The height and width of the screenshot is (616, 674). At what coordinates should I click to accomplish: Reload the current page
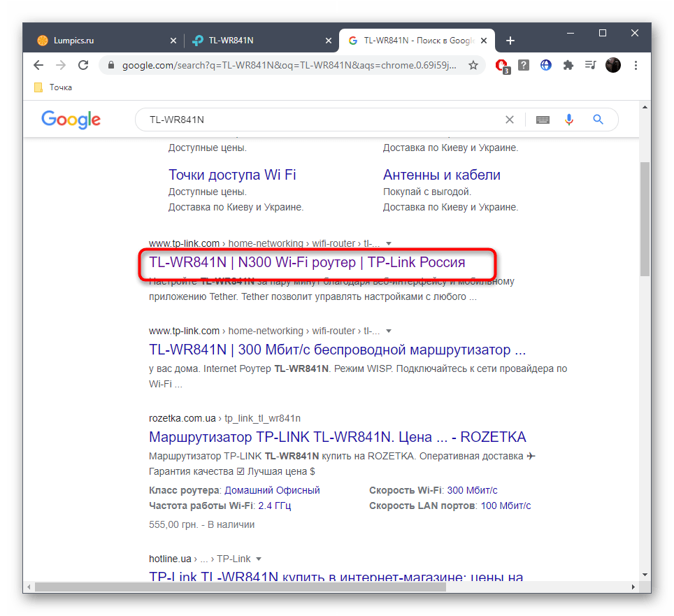83,65
